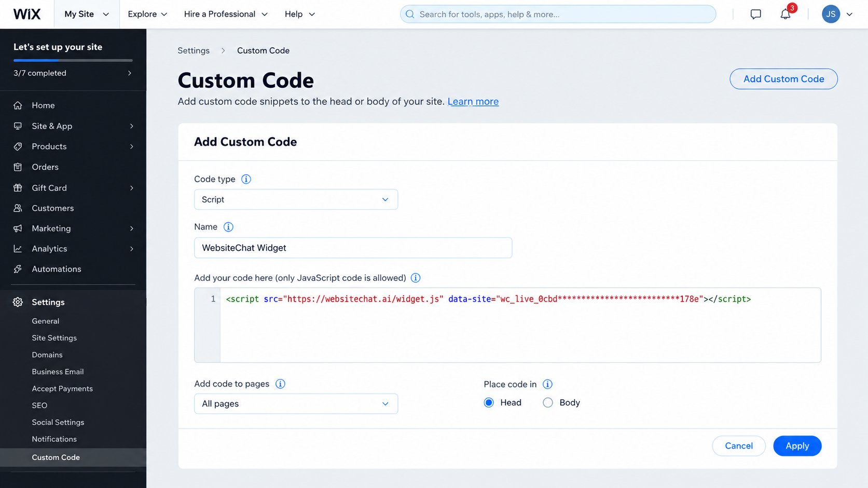
Task: Click the Wix logo
Action: click(x=27, y=14)
